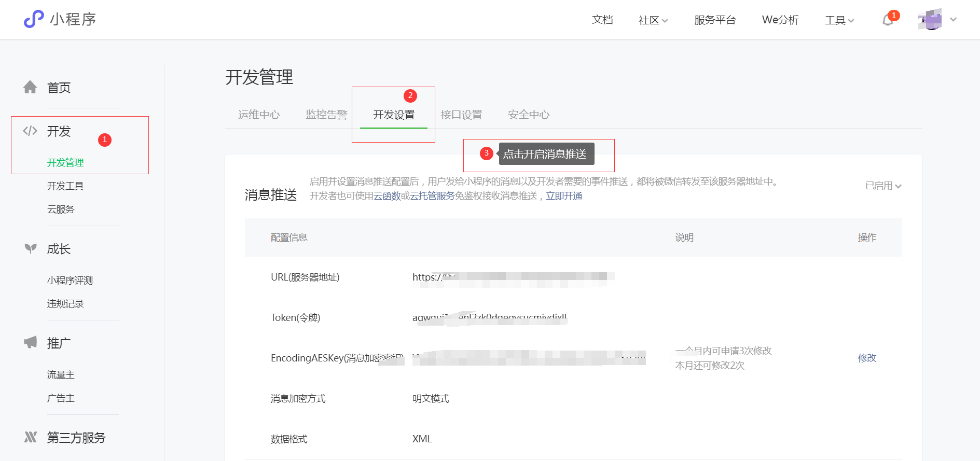
Task: Click the megaphone icon beside 推广
Action: (31, 342)
